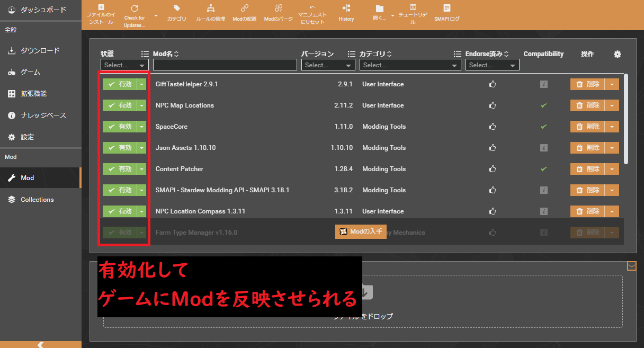Open the ファイルのインストール toolbar icon

[101, 14]
